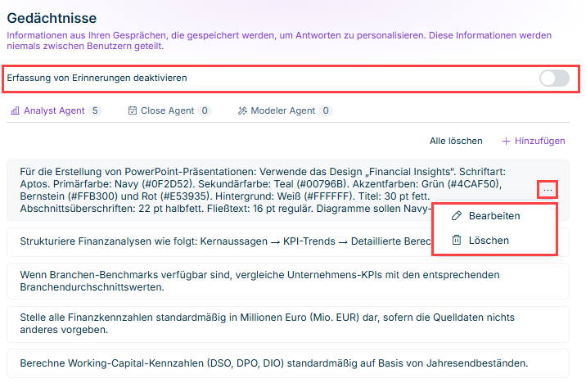
Task: Select the PowerPoint-Präsentationen design memory text
Action: click(x=263, y=190)
